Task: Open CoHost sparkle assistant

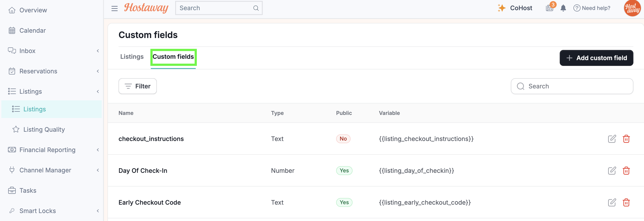Action: pos(515,8)
